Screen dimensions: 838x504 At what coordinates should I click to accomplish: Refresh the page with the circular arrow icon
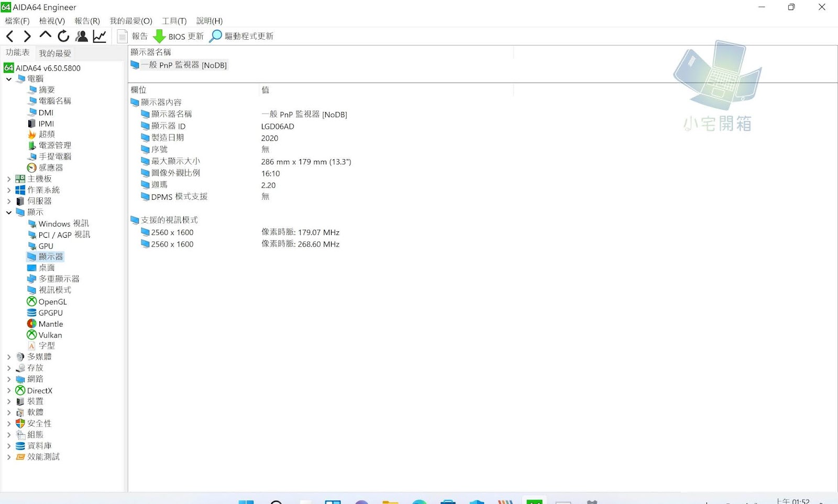coord(63,36)
